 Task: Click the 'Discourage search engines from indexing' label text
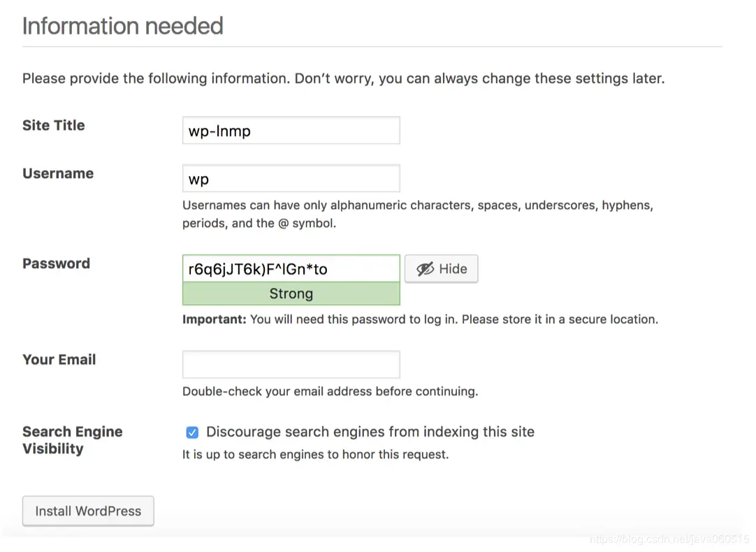click(x=370, y=432)
